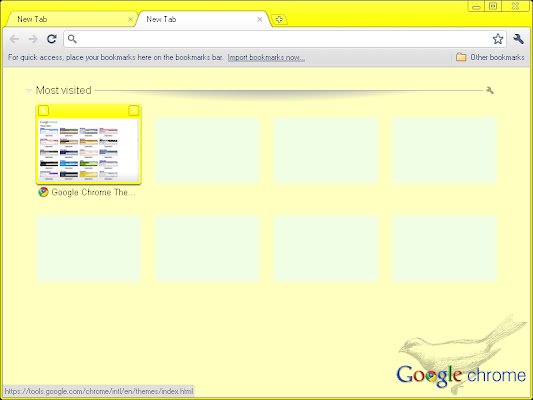
Task: Open a new tab with the plus button
Action: click(x=279, y=19)
